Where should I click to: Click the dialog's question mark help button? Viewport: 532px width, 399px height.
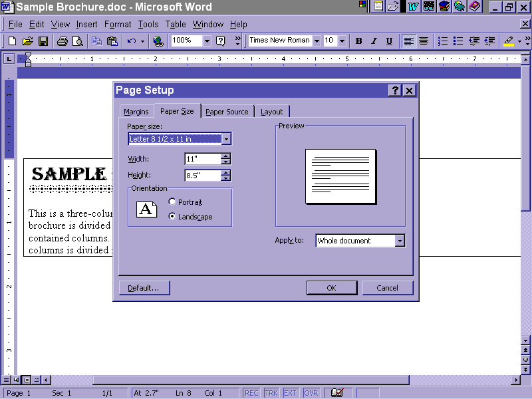(395, 90)
